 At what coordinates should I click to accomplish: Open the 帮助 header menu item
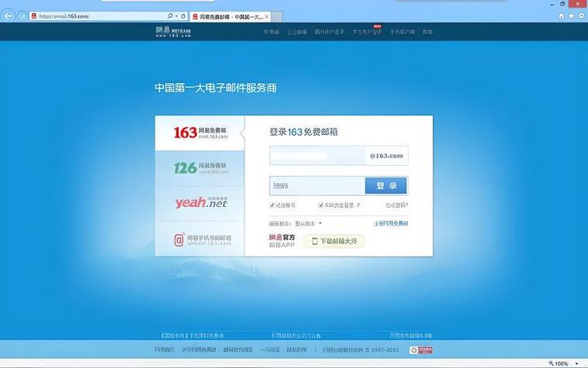(x=428, y=32)
